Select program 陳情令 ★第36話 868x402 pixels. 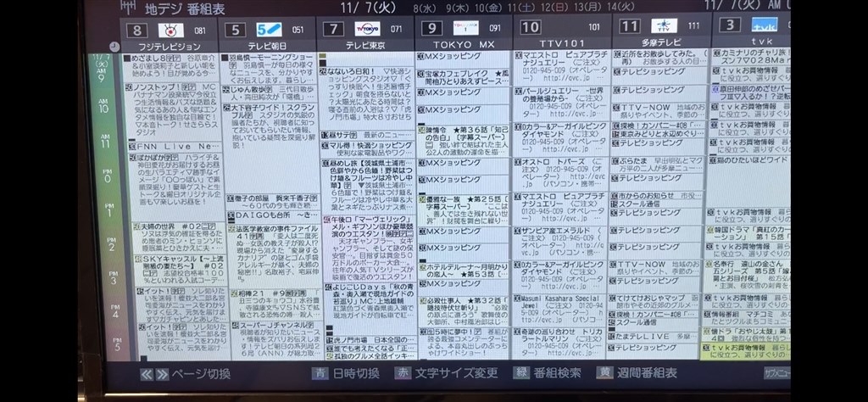pyautogui.click(x=464, y=141)
